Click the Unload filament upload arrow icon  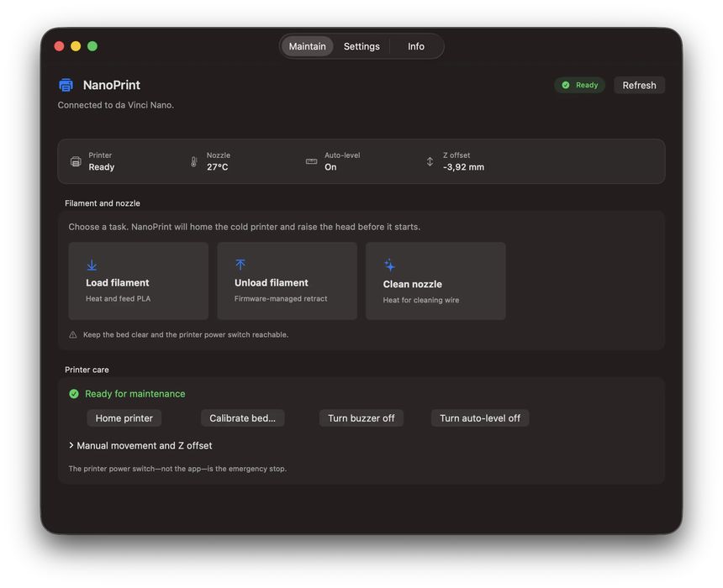point(240,265)
